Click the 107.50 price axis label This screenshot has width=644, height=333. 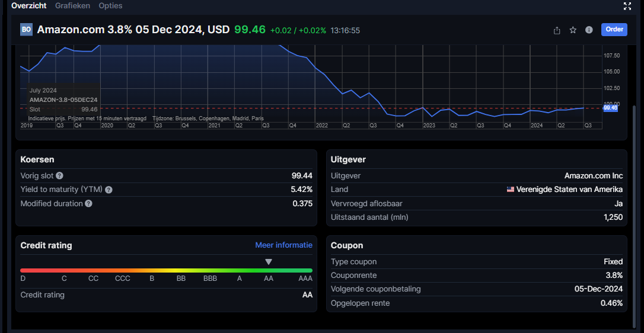(x=611, y=56)
